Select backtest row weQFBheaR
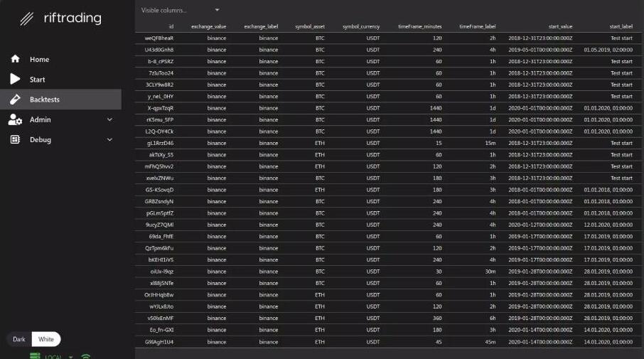Viewport: 644px width, 359px height. coord(388,38)
